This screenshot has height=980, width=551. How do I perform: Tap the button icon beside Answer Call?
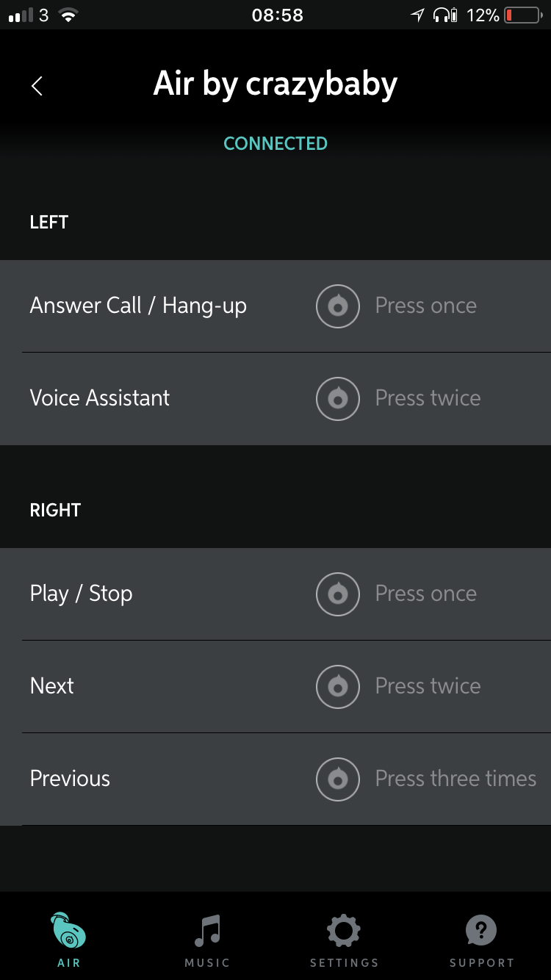click(x=338, y=306)
